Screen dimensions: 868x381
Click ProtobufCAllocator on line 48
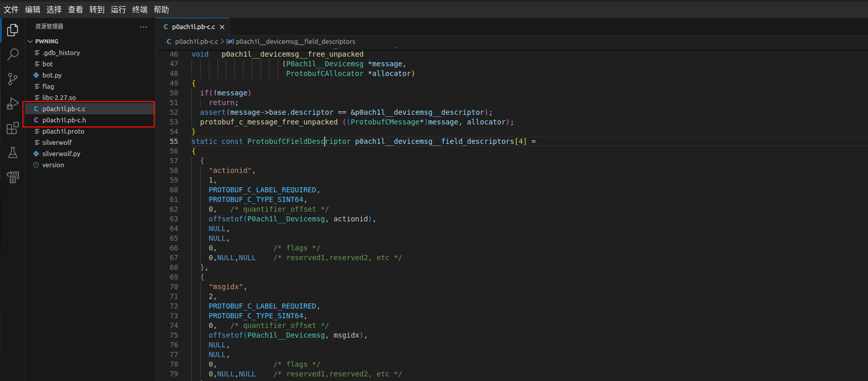(x=325, y=73)
